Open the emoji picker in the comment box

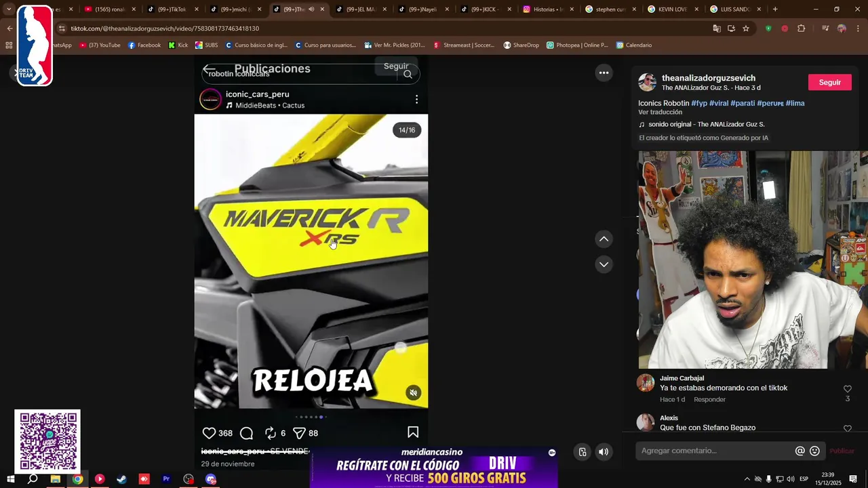[x=815, y=451]
